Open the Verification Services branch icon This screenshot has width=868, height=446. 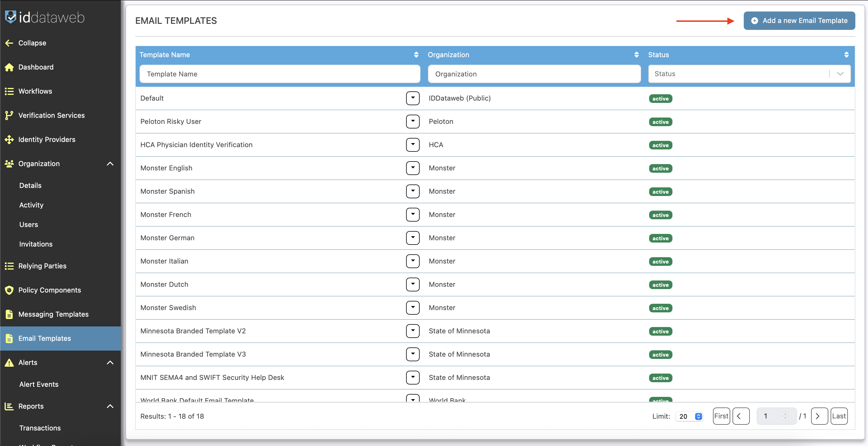coord(9,115)
